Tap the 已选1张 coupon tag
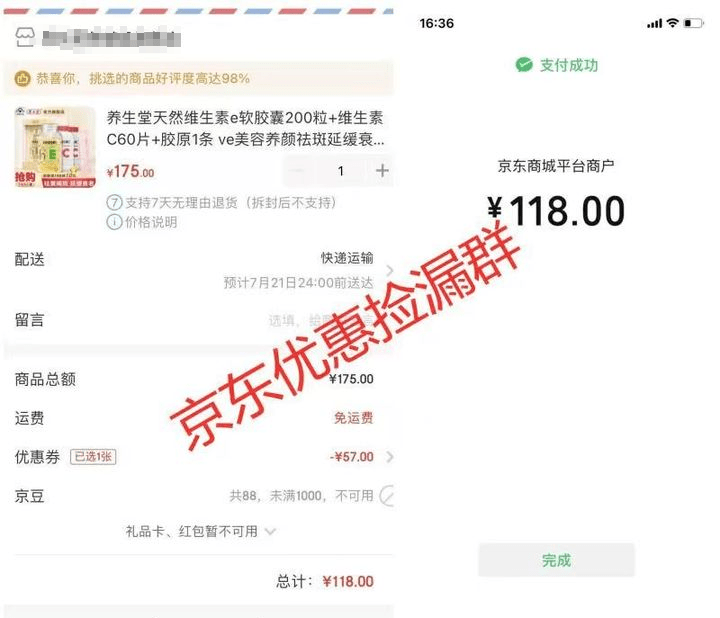Screen dimensions: 720x618 click(x=93, y=457)
